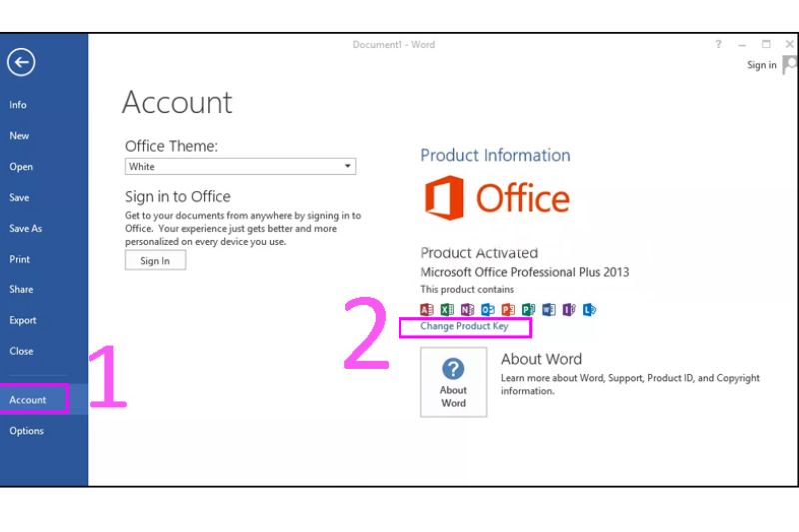The image size is (799, 532).
Task: Open the Share menu item
Action: (x=21, y=289)
